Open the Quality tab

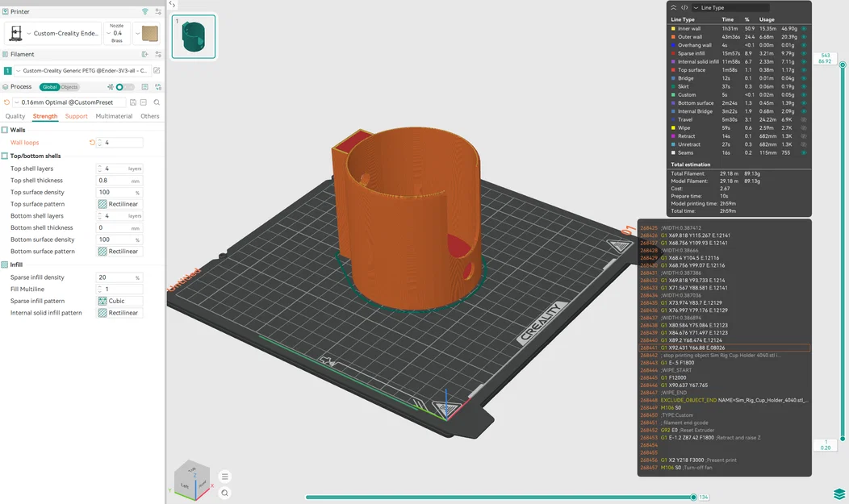(15, 116)
